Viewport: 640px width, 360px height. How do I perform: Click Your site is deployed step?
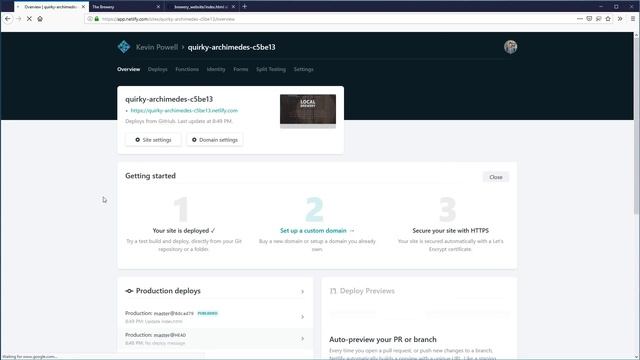(x=184, y=231)
